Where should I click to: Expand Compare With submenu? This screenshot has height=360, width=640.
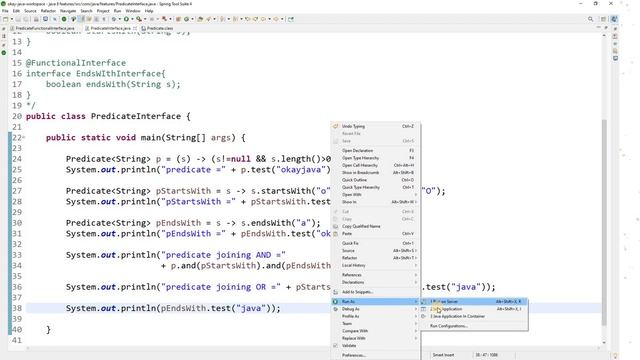click(375, 331)
